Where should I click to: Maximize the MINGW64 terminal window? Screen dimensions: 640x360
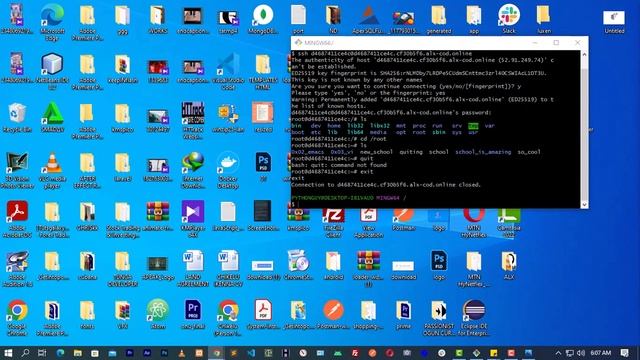click(x=556, y=42)
